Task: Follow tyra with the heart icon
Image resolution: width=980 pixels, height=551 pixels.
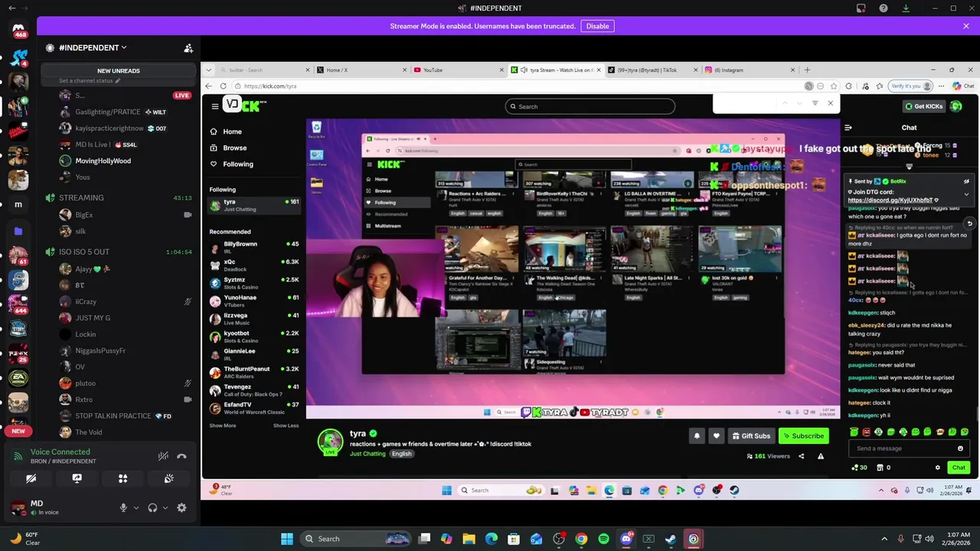Action: coord(717,436)
